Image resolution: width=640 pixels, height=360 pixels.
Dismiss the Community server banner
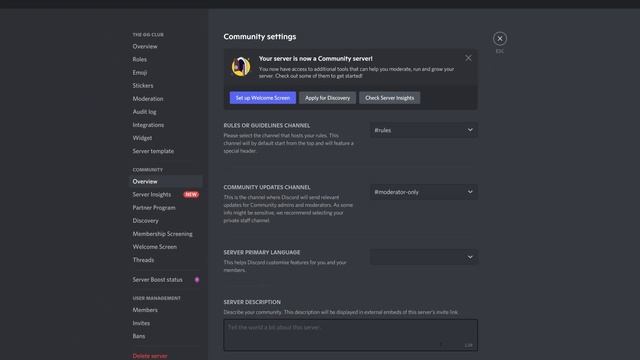[x=468, y=58]
